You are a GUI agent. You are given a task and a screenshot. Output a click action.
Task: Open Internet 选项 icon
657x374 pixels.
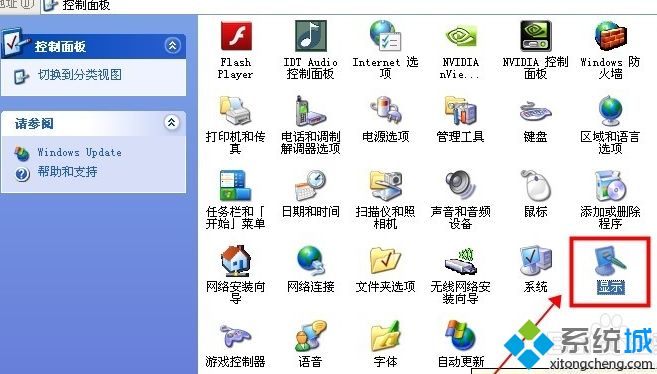385,36
